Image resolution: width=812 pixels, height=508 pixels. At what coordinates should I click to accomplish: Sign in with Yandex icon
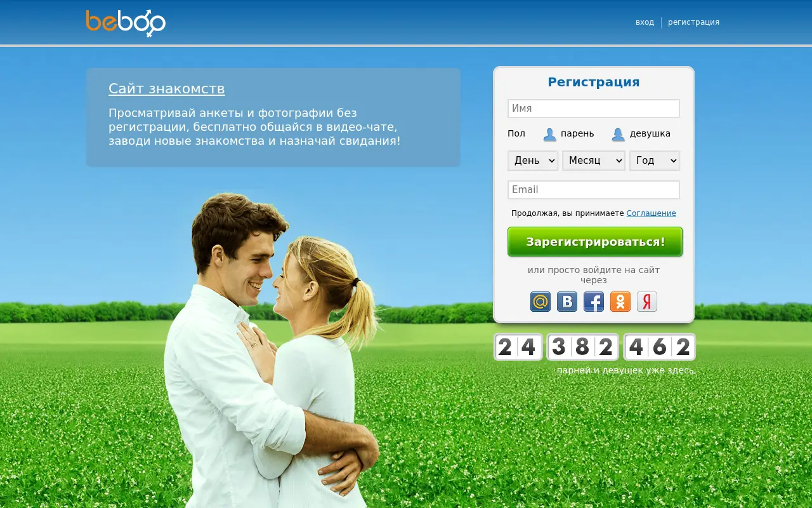tap(647, 302)
